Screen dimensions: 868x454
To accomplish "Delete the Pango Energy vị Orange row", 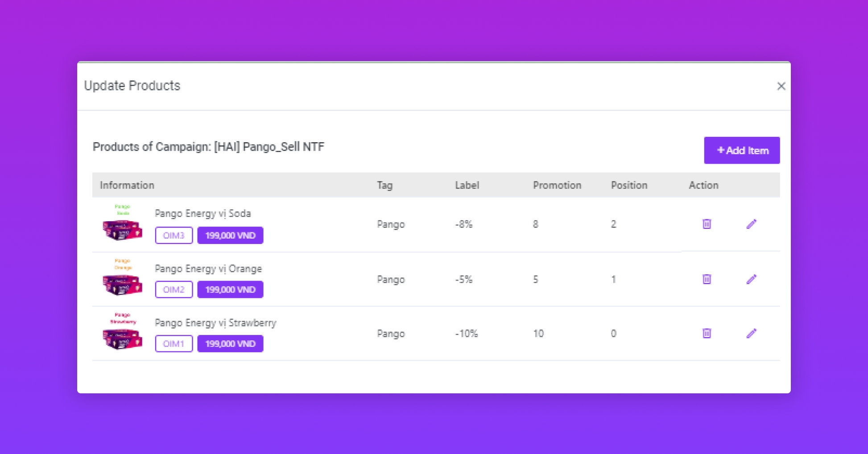I will pyautogui.click(x=707, y=279).
